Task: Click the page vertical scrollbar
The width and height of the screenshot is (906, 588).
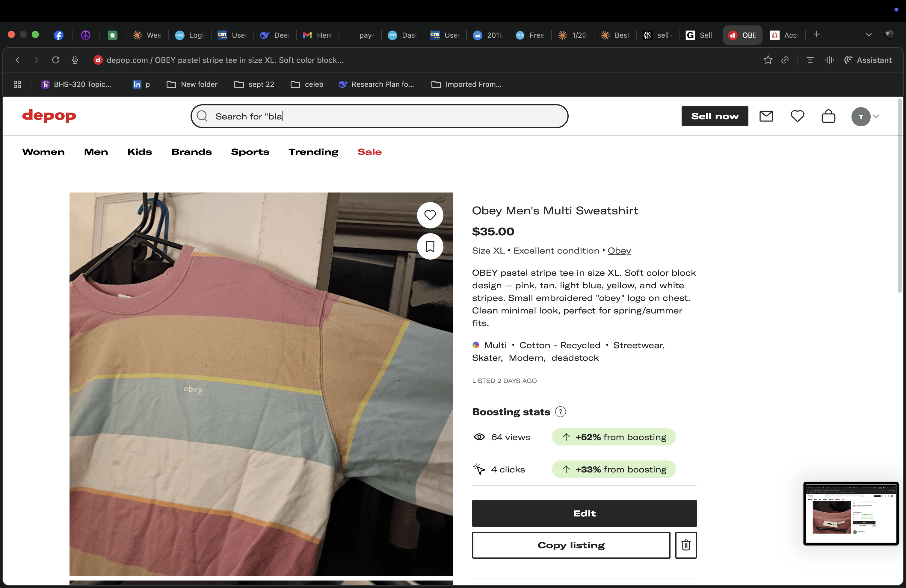Action: 899,196
